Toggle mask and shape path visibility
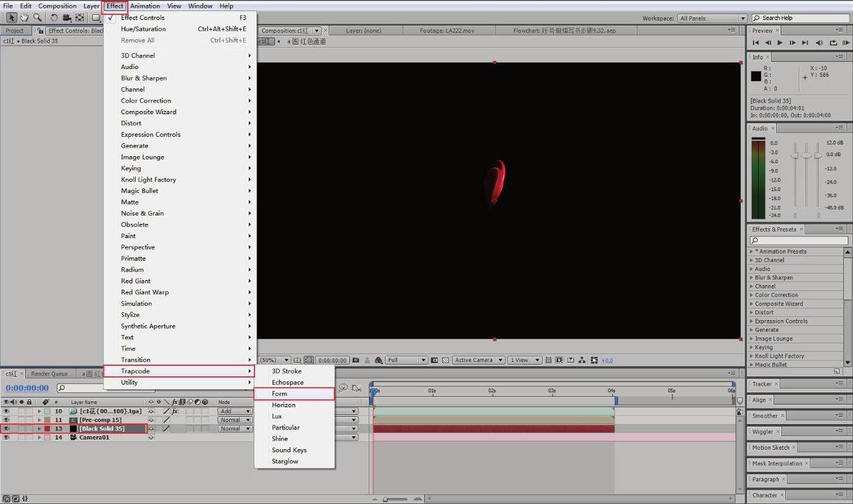This screenshot has width=853, height=504. coord(309,360)
